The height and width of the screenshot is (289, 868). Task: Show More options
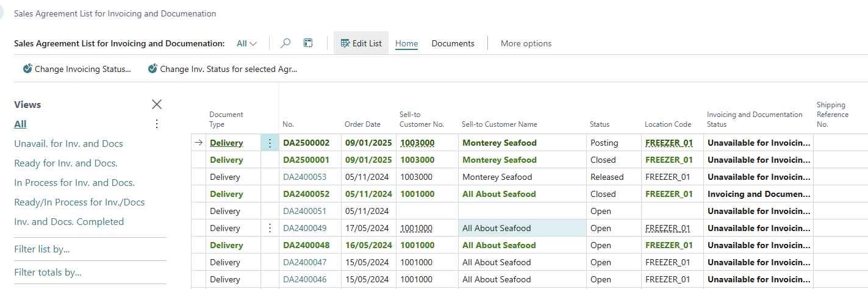pyautogui.click(x=526, y=43)
